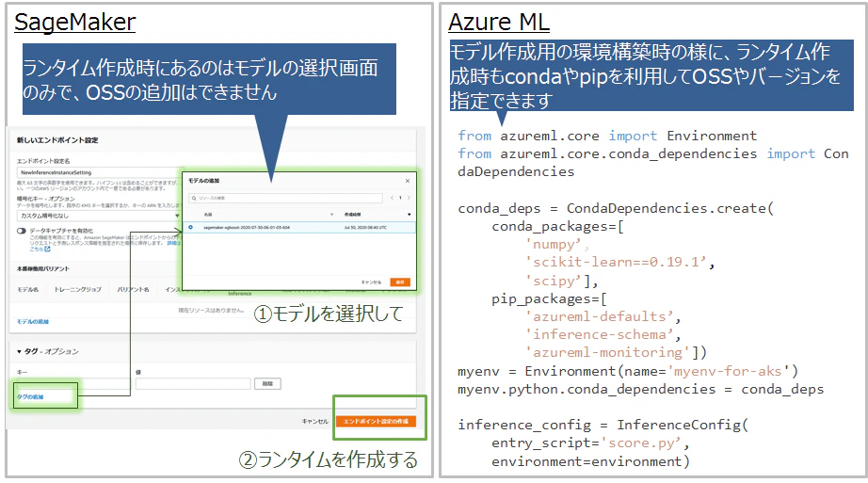Click 'azureml-monitoring' in the code
Screen dimensions: 868x483
click(x=607, y=352)
